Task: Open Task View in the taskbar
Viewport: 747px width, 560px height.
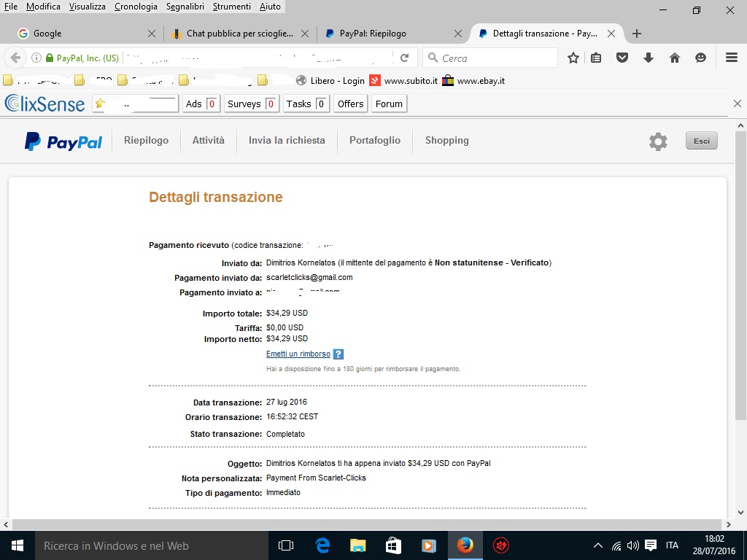Action: click(x=286, y=545)
